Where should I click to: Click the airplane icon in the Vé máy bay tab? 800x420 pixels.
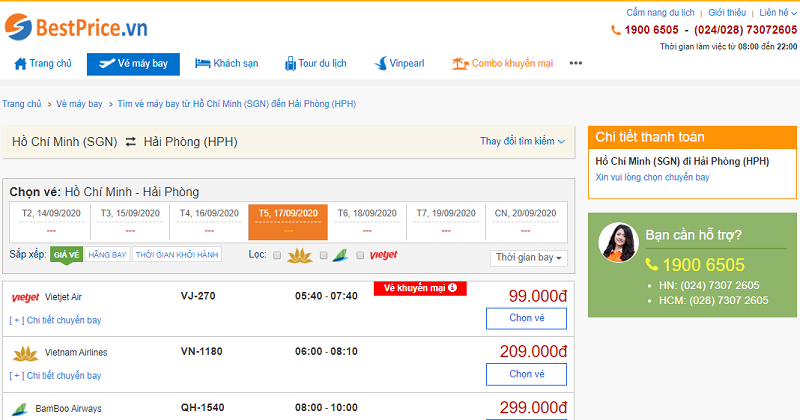point(107,64)
